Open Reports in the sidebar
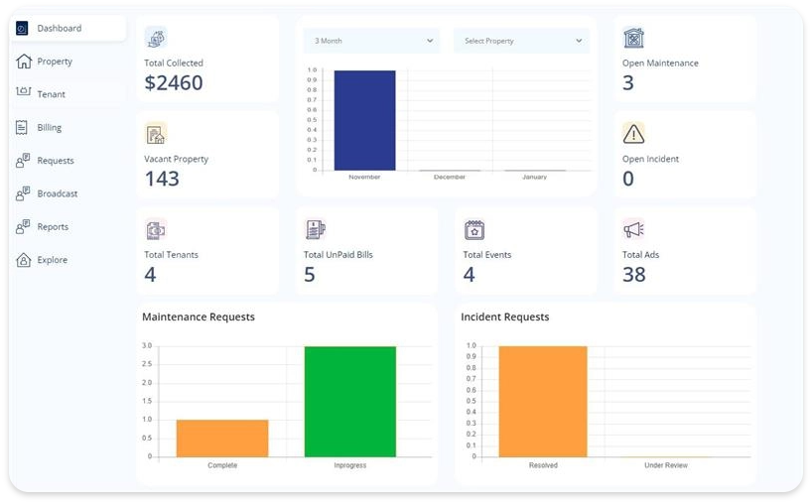Image resolution: width=812 pixels, height=504 pixels. point(53,227)
